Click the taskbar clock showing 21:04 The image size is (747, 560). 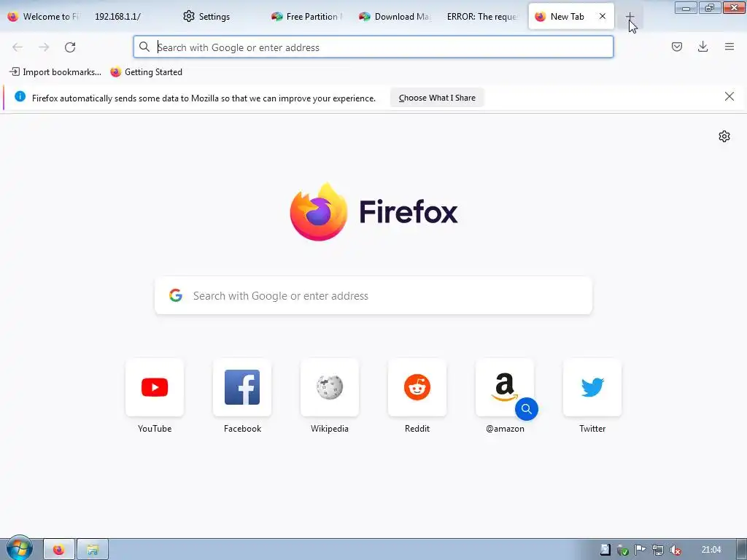(x=711, y=550)
